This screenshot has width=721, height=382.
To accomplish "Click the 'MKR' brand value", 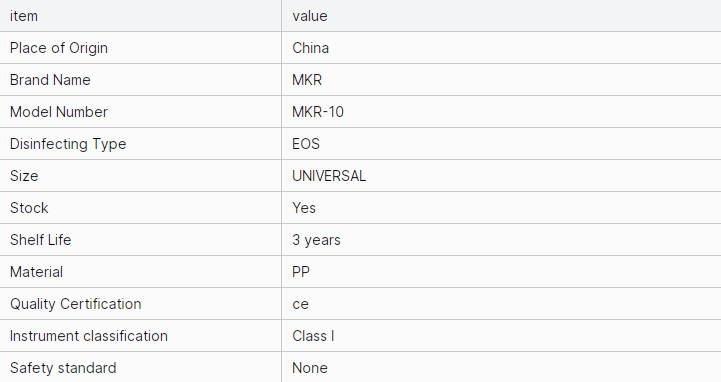I will 307,80.
